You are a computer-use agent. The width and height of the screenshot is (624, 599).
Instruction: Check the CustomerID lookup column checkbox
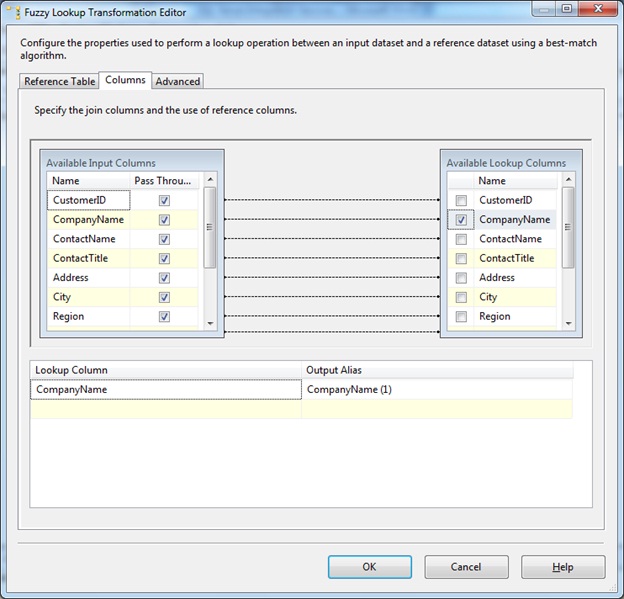pos(461,200)
